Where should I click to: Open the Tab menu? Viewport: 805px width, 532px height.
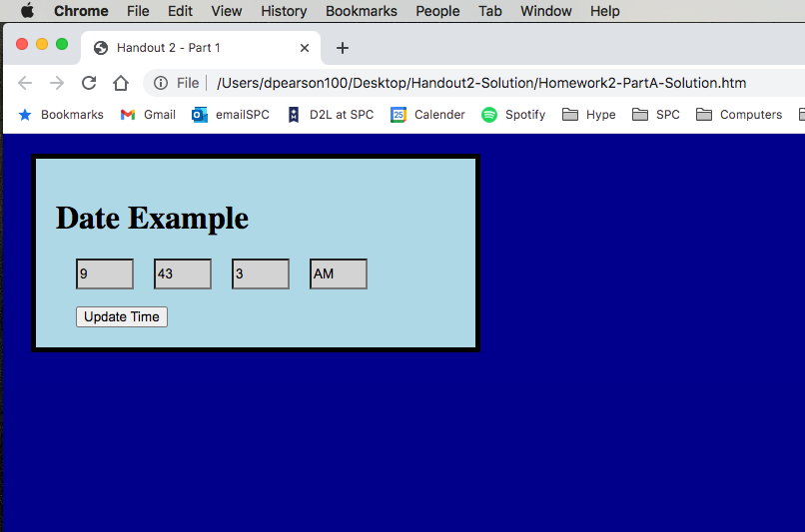click(x=489, y=11)
